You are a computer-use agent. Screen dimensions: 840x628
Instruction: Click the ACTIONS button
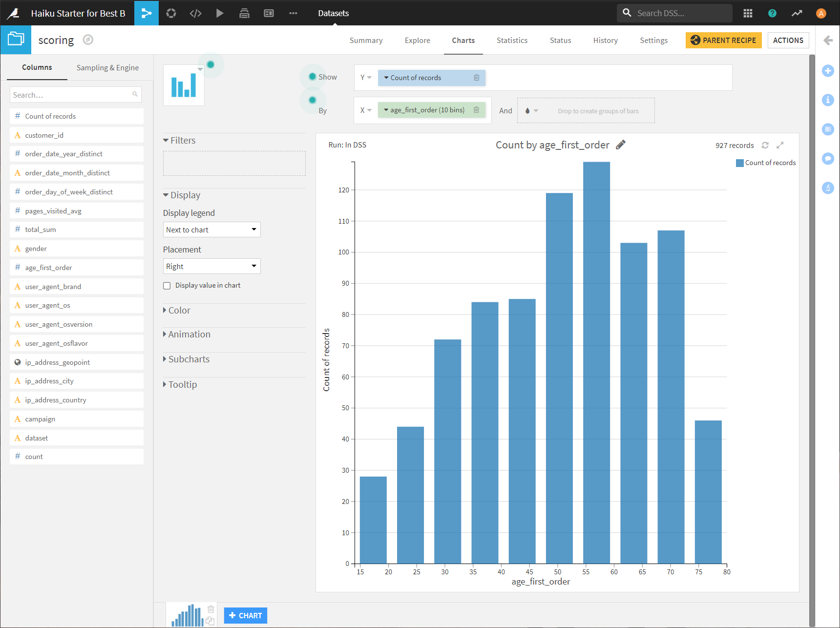click(788, 40)
